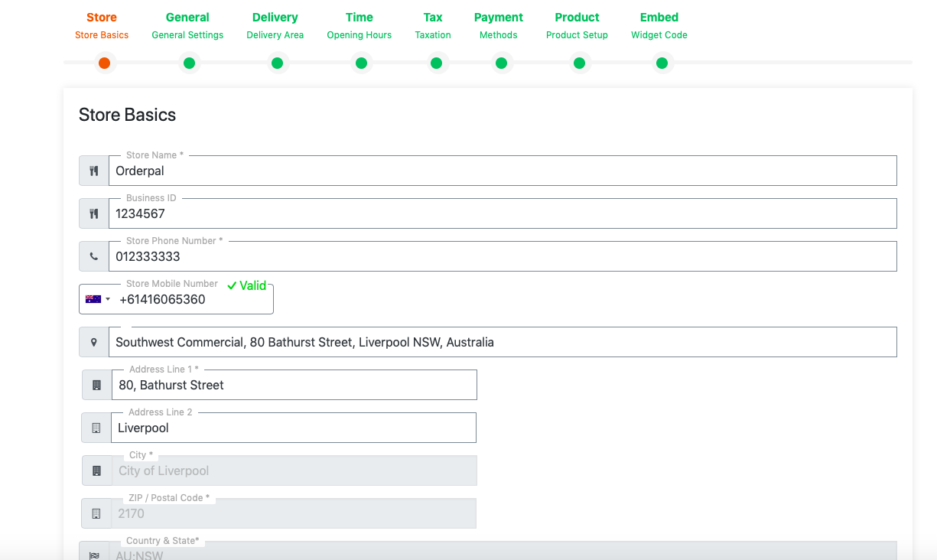937x560 pixels.
Task: Click the orange Store progress dot
Action: (105, 63)
